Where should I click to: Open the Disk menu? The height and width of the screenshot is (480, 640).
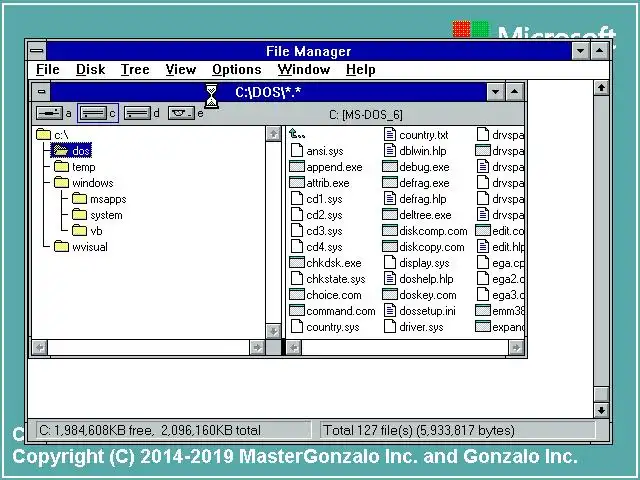click(91, 69)
